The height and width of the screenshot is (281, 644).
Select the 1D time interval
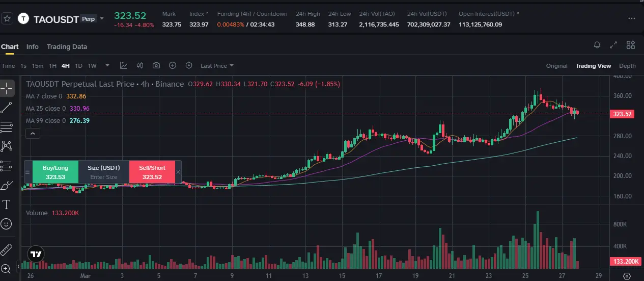79,66
